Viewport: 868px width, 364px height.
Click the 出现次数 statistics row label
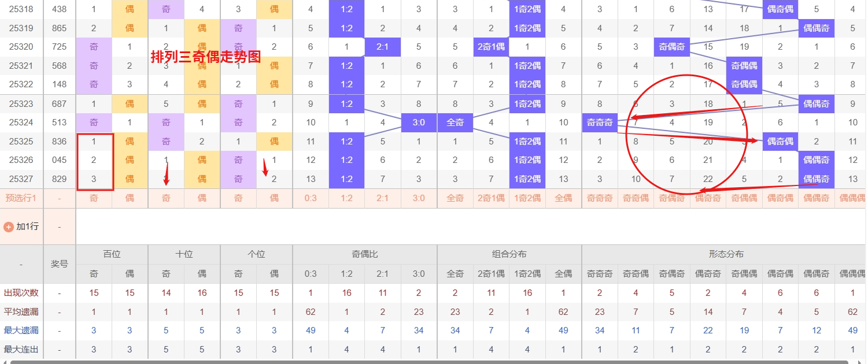click(x=21, y=293)
